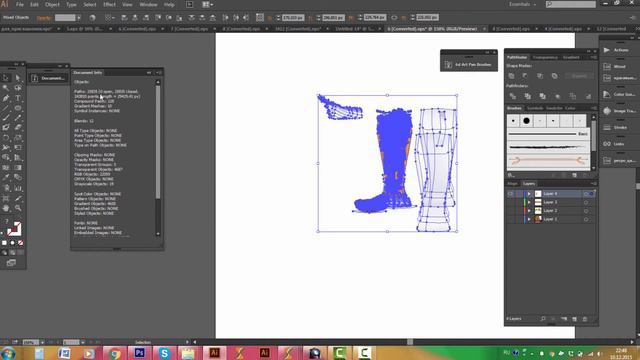The width and height of the screenshot is (640, 360).
Task: Select the arrow art brush stroke
Action: click(548, 161)
